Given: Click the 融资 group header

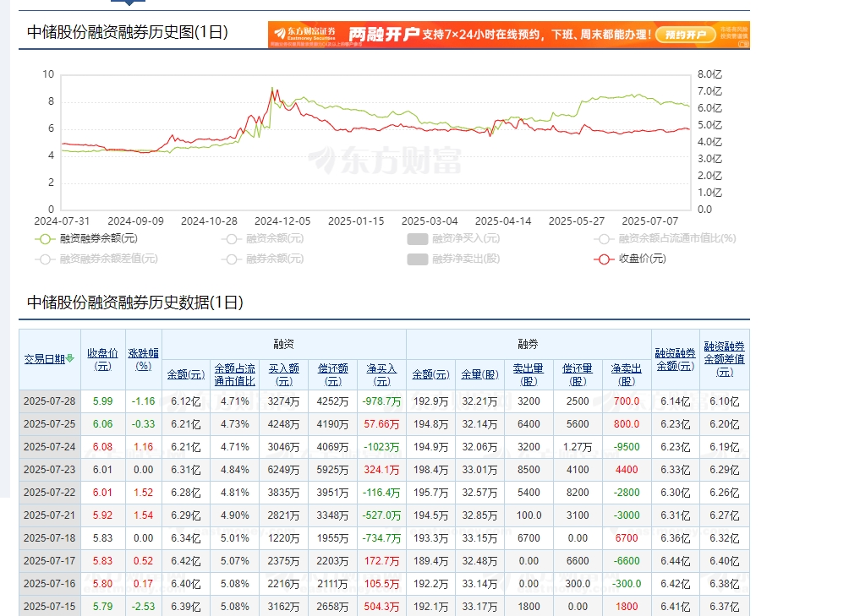Looking at the screenshot, I should pos(284,344).
